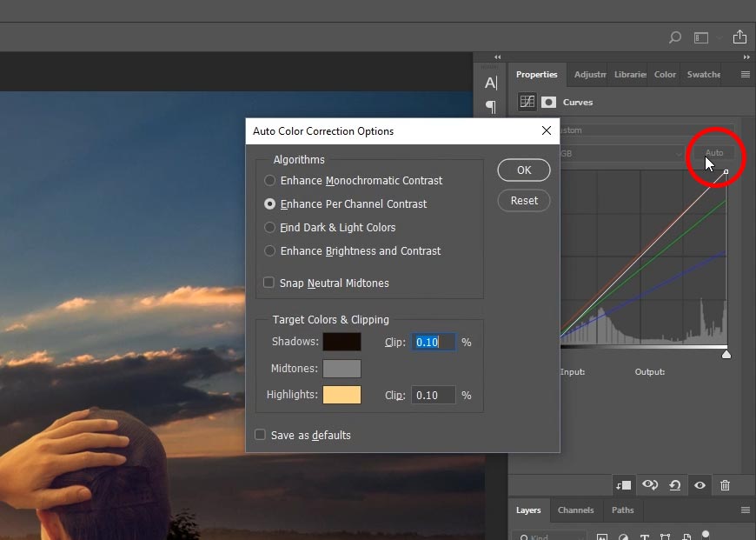Select the Curves adjustment grid icon
The width and height of the screenshot is (756, 540).
pyautogui.click(x=527, y=102)
